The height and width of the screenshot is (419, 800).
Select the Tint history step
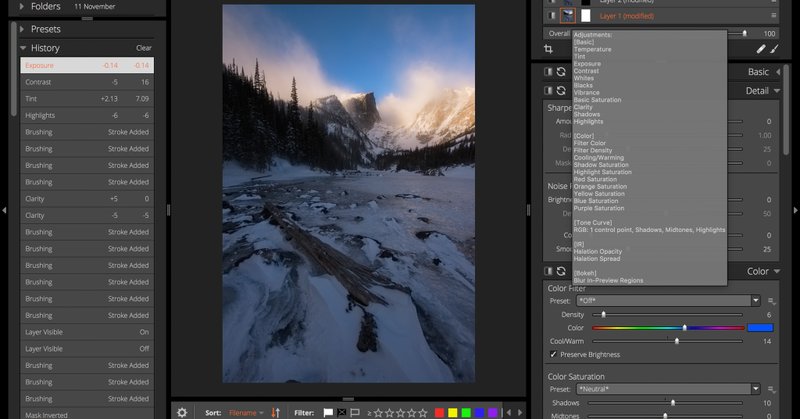click(x=87, y=98)
